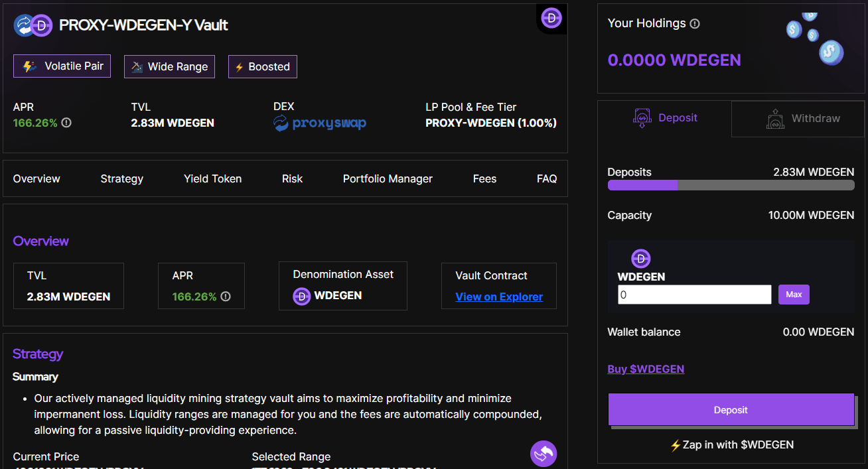Click the Your Holdings heading
868x469 pixels.
tap(647, 23)
